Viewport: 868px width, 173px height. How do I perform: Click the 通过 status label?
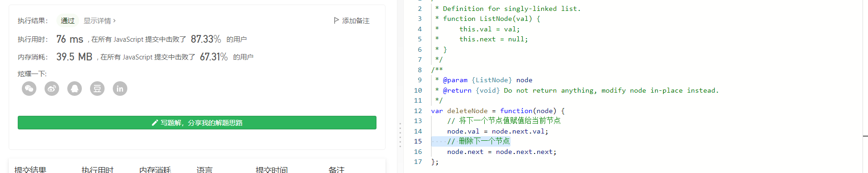point(68,21)
